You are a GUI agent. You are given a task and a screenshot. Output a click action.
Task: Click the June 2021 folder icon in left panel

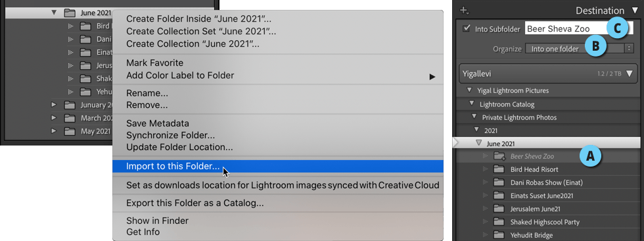(x=70, y=13)
